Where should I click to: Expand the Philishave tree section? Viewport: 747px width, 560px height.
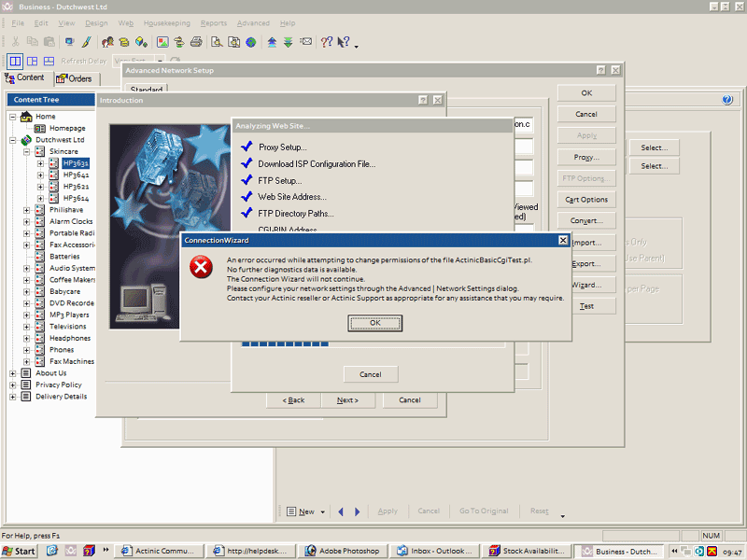pos(26,210)
